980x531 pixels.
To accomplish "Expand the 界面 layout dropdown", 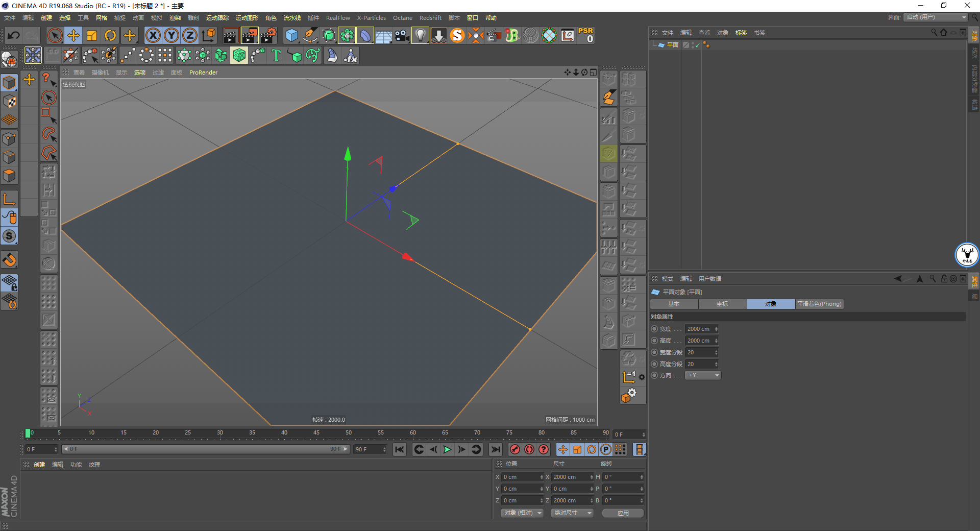I will tap(936, 17).
